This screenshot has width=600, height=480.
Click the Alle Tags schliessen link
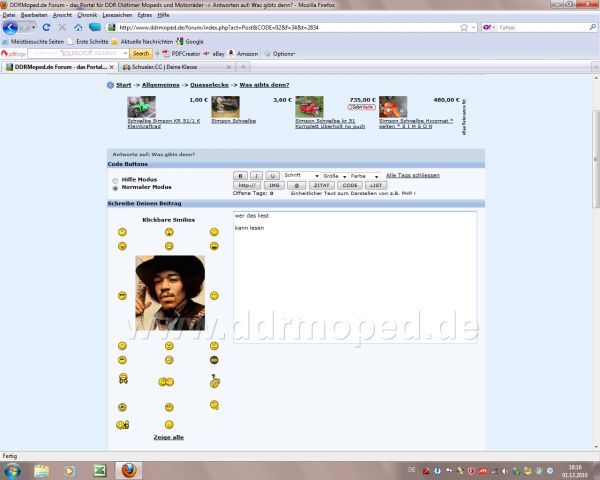click(x=412, y=175)
